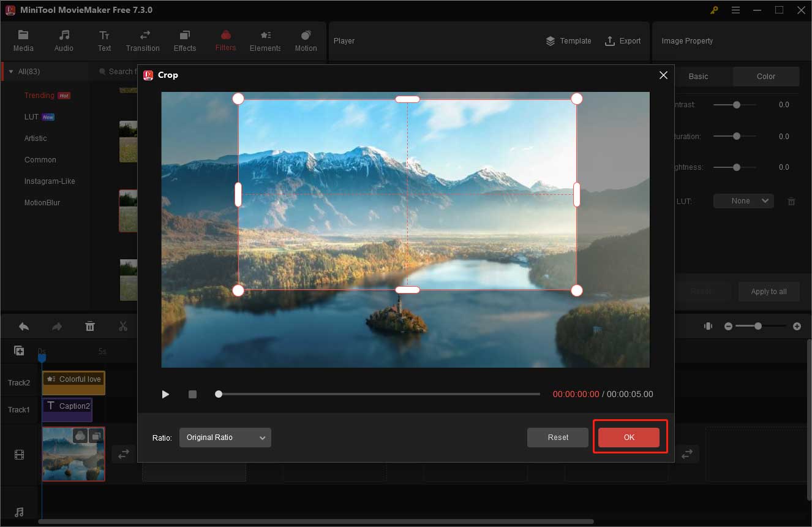Open the 3D LUT dropdown showing None

pyautogui.click(x=743, y=201)
